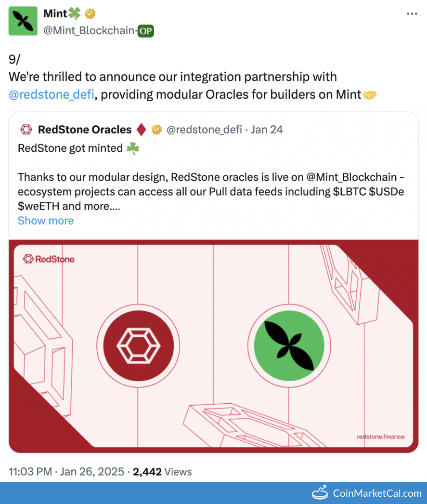This screenshot has height=504, width=427.
Task: Click the RedStone wordmark in banner
Action: click(49, 259)
